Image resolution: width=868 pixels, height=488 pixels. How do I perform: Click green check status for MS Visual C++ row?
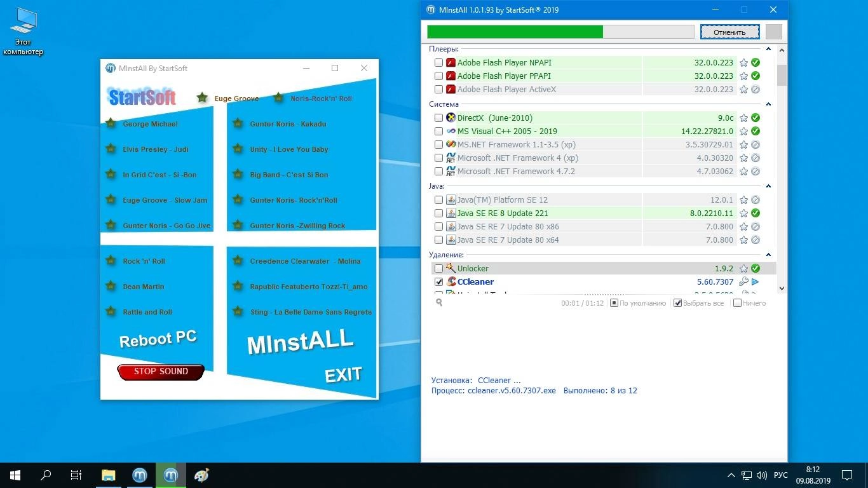pos(756,132)
